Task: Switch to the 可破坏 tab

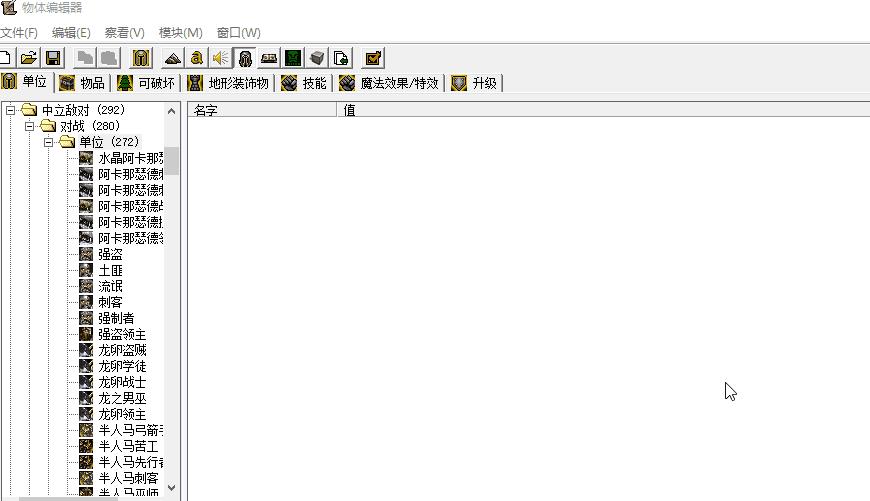Action: click(146, 83)
